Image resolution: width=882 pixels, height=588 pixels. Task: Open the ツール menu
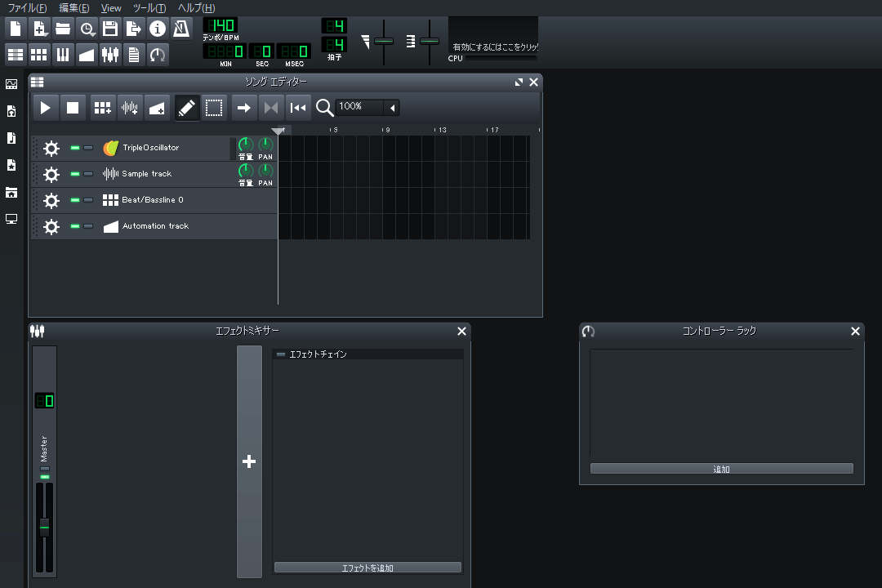pyautogui.click(x=149, y=8)
